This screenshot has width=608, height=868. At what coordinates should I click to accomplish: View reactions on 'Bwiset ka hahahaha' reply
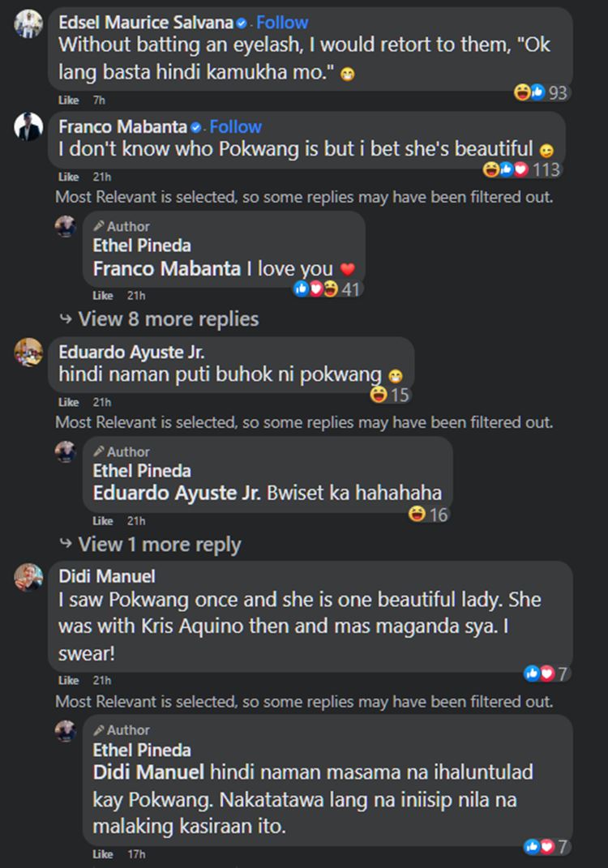(429, 514)
